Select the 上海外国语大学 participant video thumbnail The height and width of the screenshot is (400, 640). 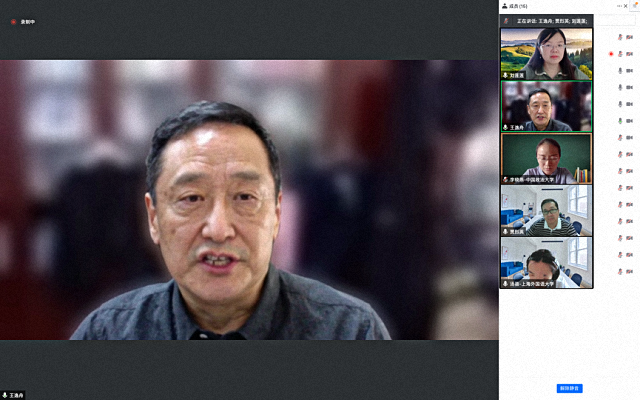(x=546, y=262)
